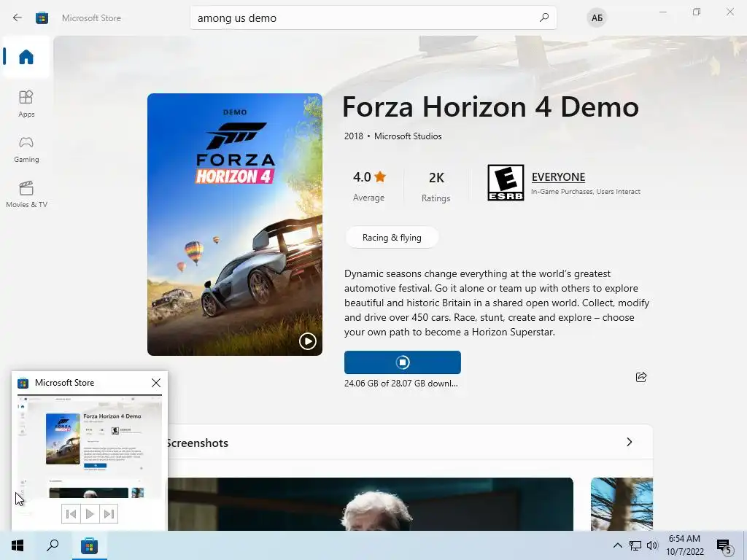Share the Forza Horizon 4 Demo page
Image resolution: width=747 pixels, height=560 pixels.
point(640,377)
